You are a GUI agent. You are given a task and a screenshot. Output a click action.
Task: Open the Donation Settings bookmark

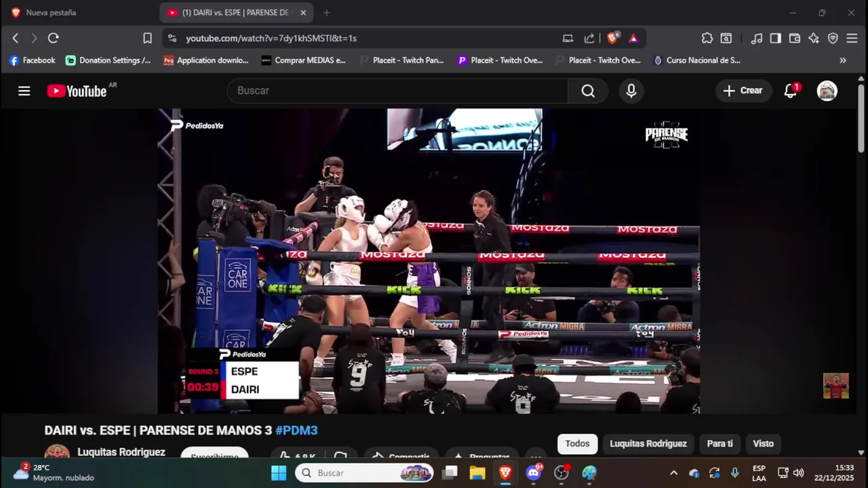(108, 60)
